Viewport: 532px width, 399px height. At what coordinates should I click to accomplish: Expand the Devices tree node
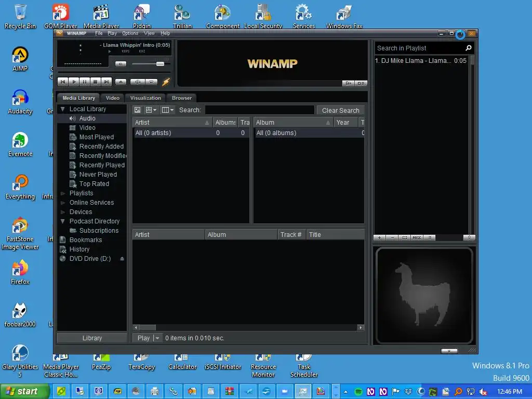click(x=62, y=212)
